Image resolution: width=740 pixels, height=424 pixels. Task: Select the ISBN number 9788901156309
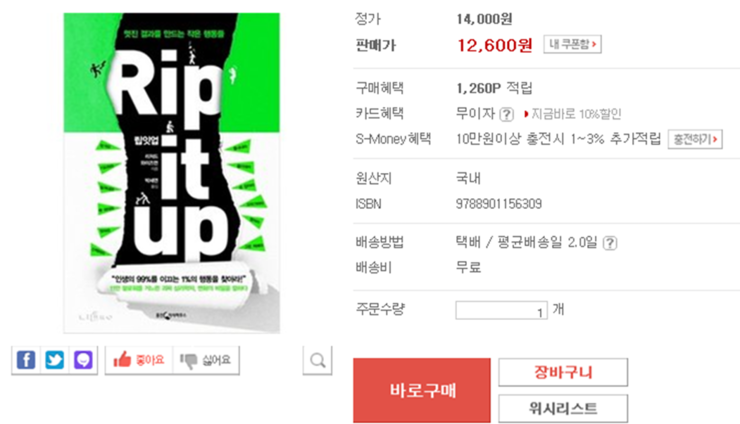click(x=499, y=204)
